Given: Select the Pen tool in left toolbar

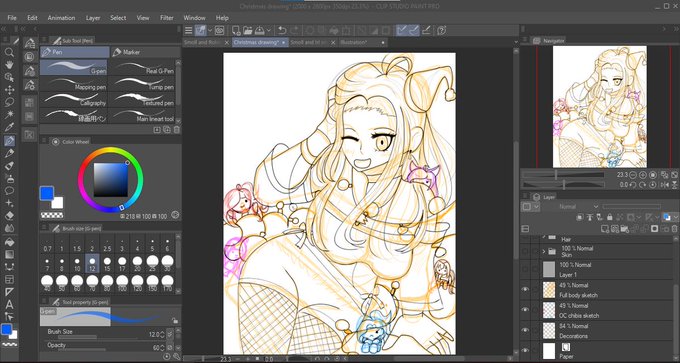Looking at the screenshot, I should (x=9, y=141).
